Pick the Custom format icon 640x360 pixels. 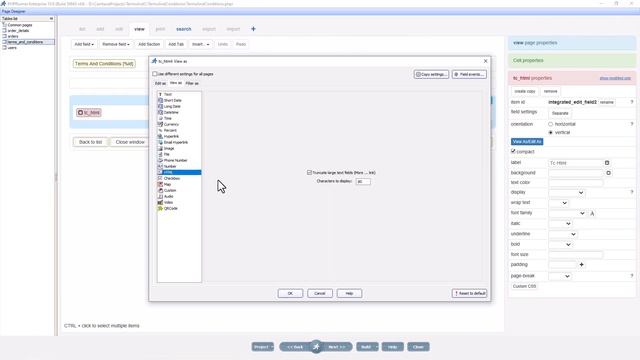[x=160, y=190]
